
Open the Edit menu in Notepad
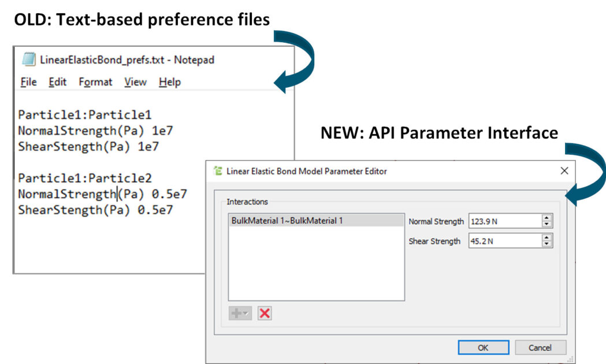[x=57, y=82]
